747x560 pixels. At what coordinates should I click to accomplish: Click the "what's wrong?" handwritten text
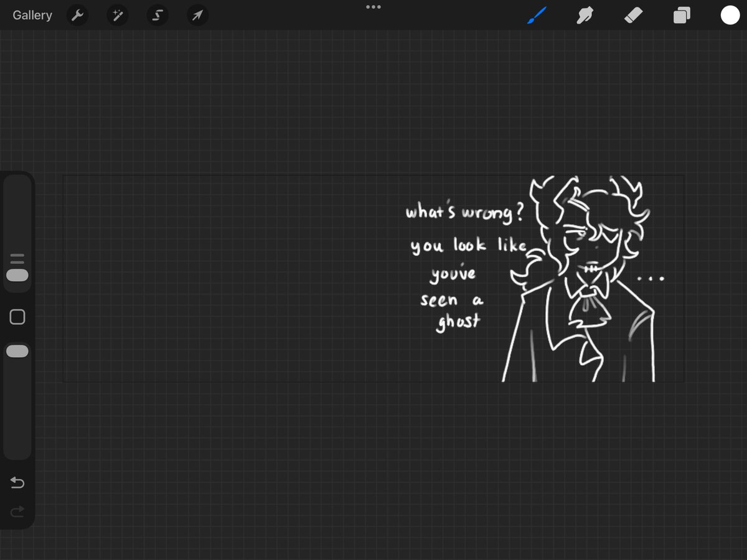pyautogui.click(x=464, y=212)
